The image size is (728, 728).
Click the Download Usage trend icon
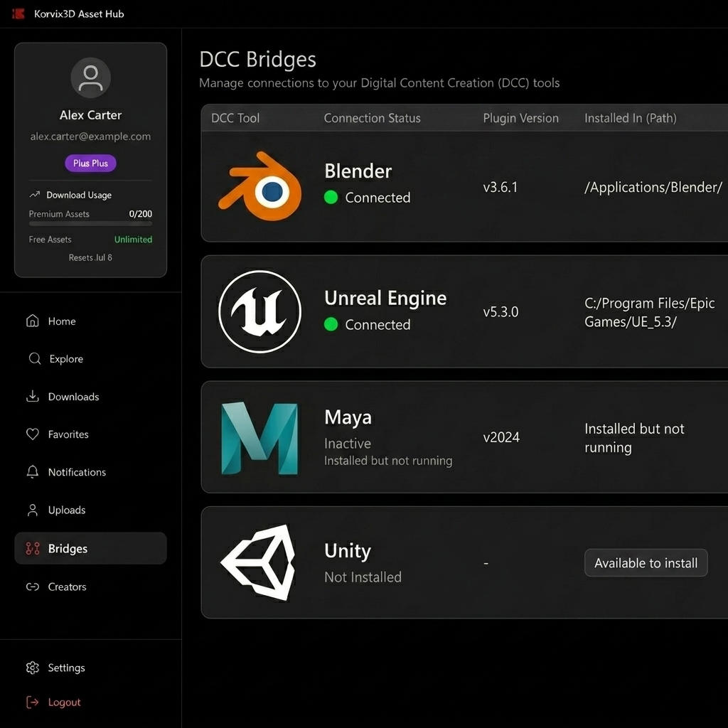pyautogui.click(x=34, y=195)
